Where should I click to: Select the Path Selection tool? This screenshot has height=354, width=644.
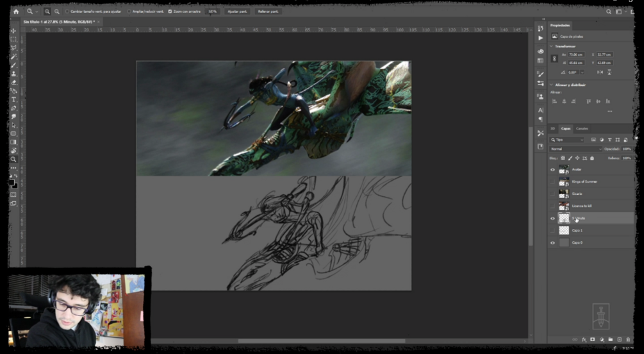tap(13, 126)
